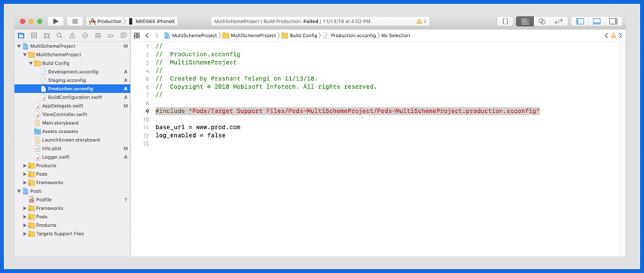Image resolution: width=644 pixels, height=273 pixels.
Task: Click the Build Config breadcrumb segment
Action: (x=300, y=35)
